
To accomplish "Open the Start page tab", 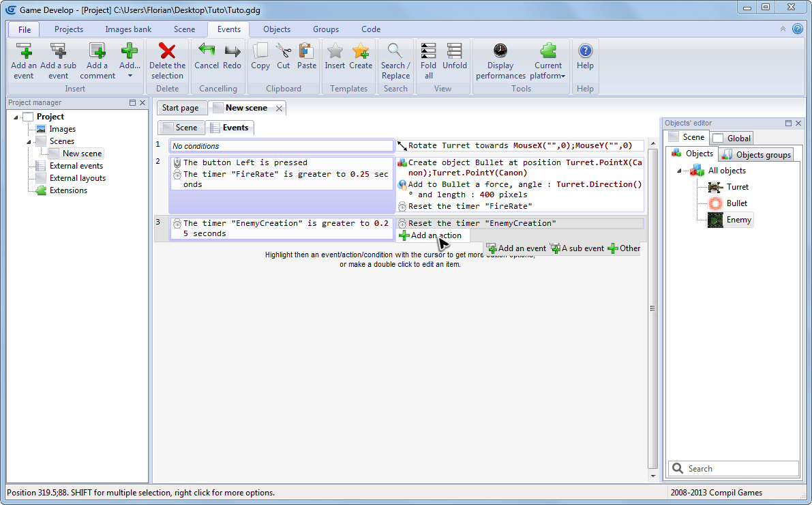I will pyautogui.click(x=181, y=108).
